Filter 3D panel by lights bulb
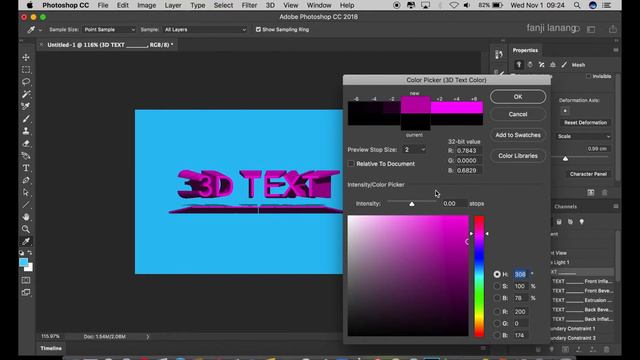 click(x=581, y=222)
